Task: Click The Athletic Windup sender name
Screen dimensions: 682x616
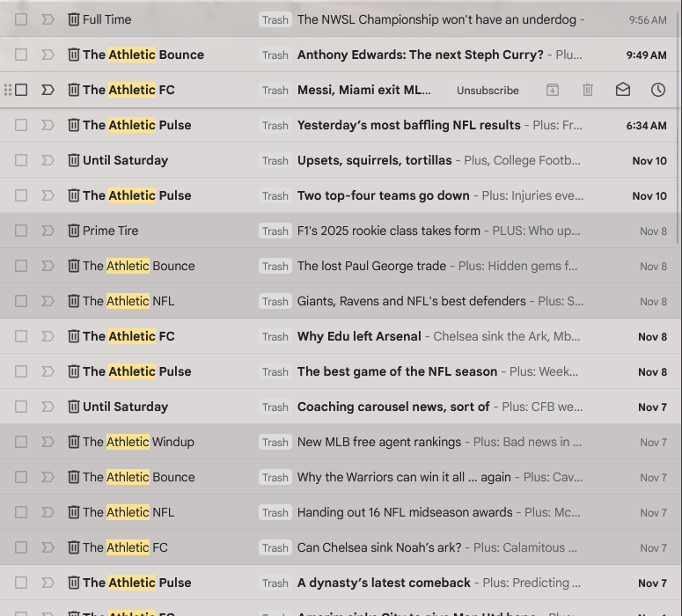Action: pyautogui.click(x=138, y=442)
